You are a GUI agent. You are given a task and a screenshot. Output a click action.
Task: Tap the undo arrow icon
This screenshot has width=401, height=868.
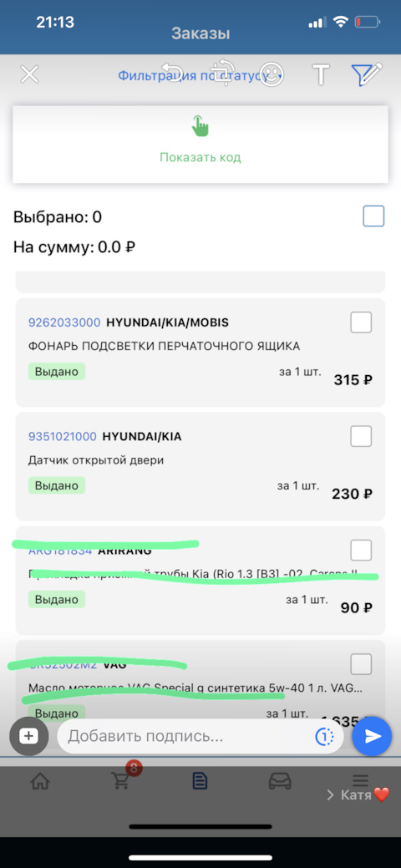coord(172,71)
